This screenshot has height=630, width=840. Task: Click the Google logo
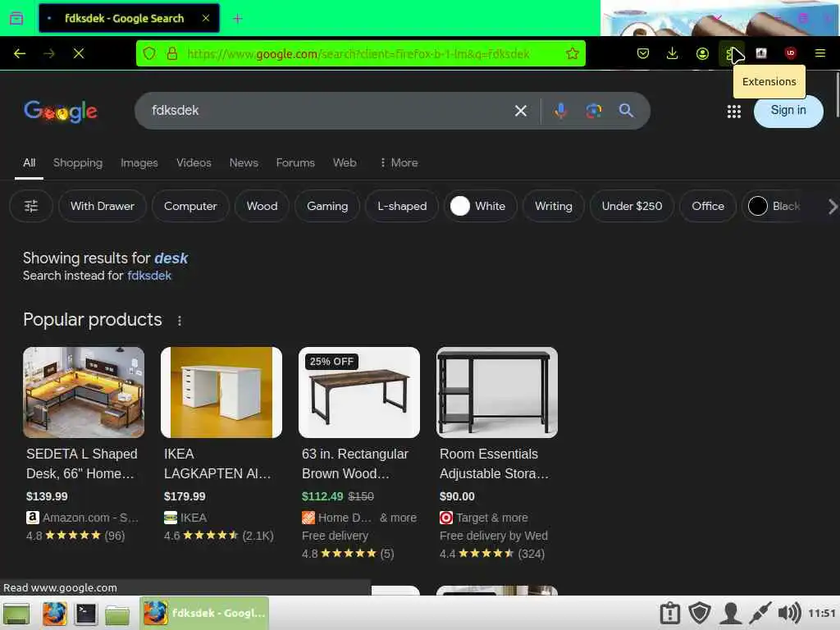click(x=61, y=111)
